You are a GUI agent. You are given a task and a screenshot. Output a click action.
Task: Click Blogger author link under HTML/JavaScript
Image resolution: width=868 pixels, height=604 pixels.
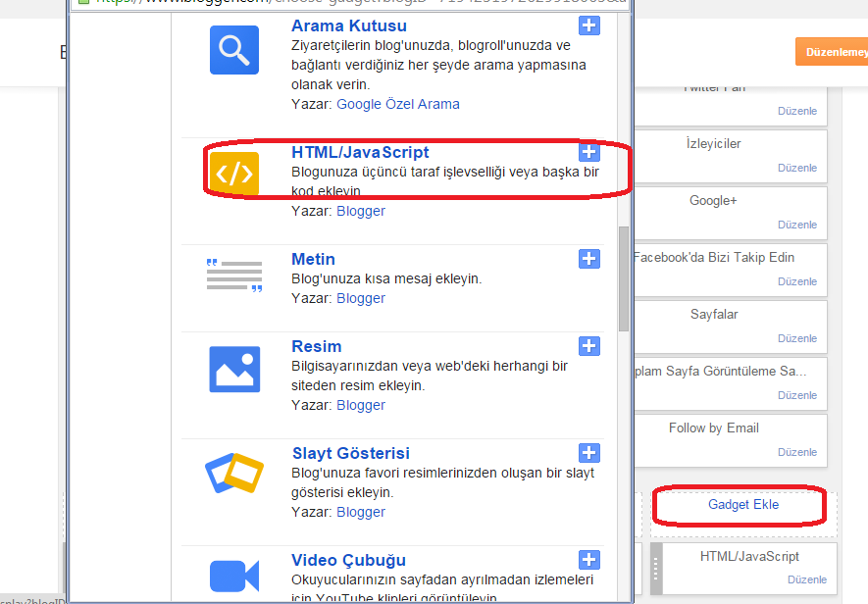click(x=361, y=211)
